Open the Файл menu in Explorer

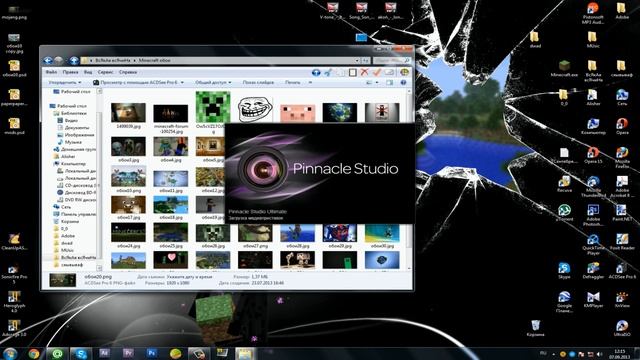[x=51, y=72]
